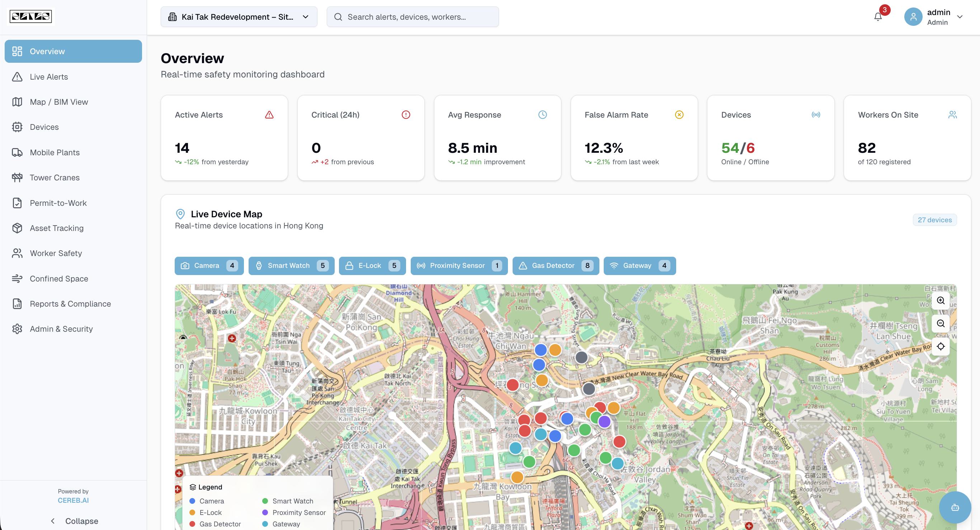
Task: Open the Permit-to-Work section
Action: pos(58,203)
